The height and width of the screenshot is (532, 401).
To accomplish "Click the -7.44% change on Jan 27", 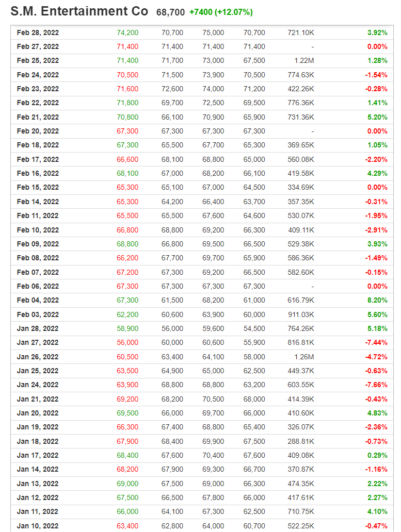I will (x=376, y=342).
